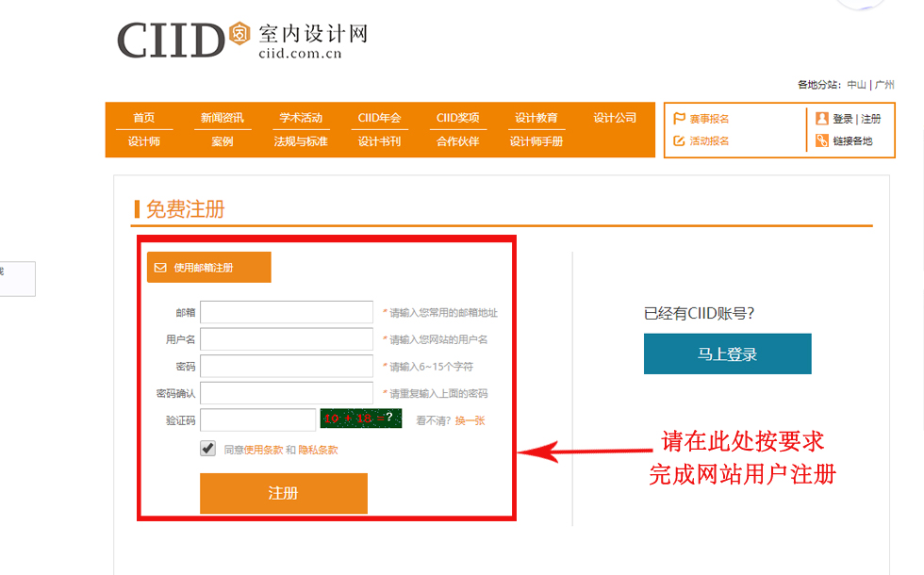Click the 室内设计网 title text
The image size is (924, 575).
coord(313,34)
